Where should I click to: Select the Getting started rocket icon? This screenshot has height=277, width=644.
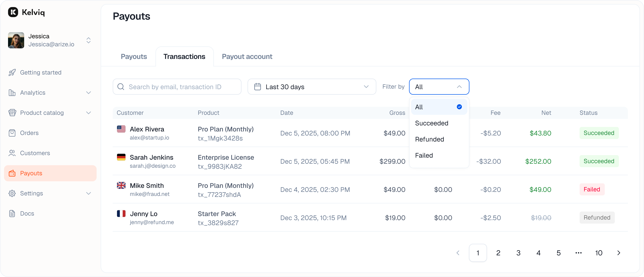coord(12,72)
